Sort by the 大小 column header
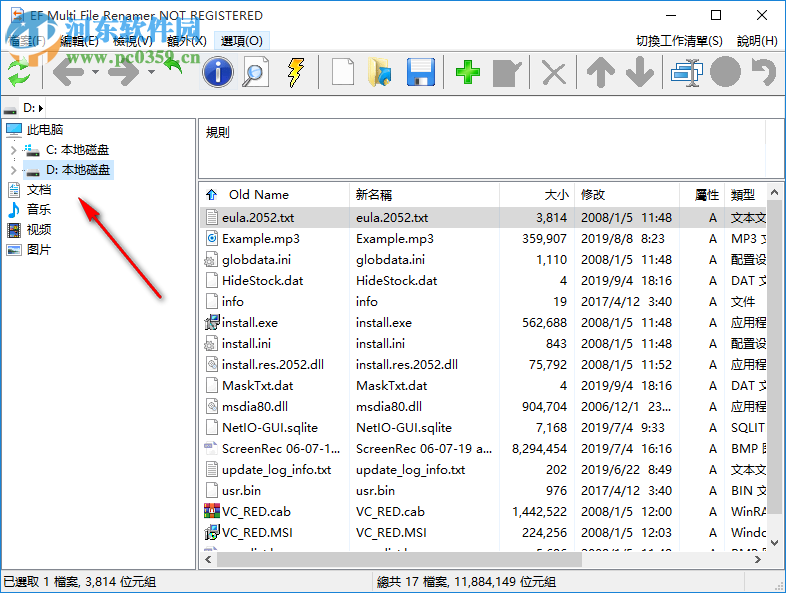 [537, 194]
